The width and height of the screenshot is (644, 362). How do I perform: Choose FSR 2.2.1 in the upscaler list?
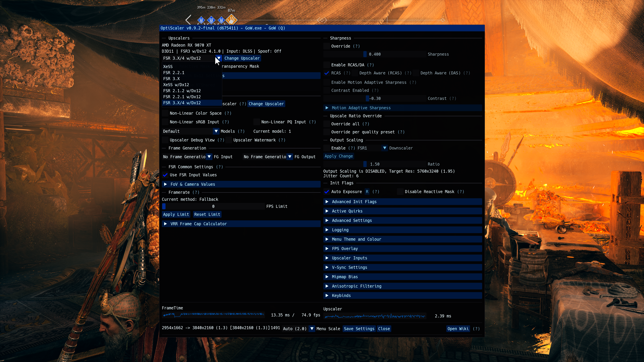192,73
